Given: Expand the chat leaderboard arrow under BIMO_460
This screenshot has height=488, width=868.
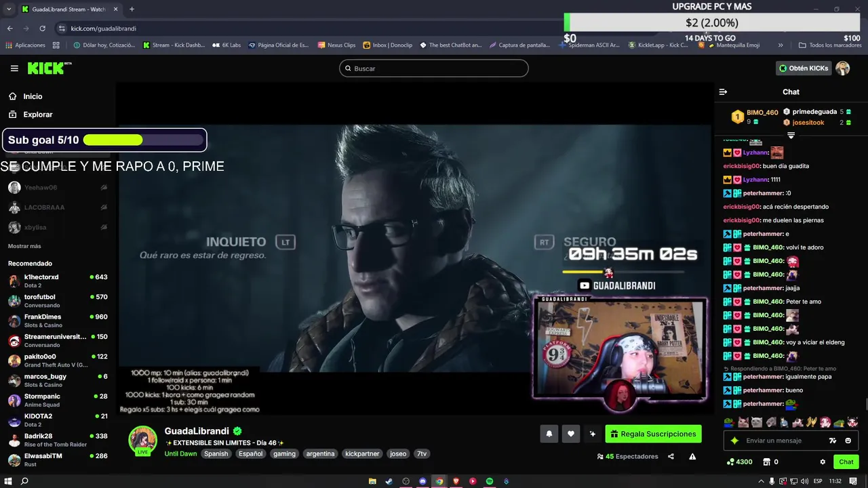Looking at the screenshot, I should tap(791, 136).
